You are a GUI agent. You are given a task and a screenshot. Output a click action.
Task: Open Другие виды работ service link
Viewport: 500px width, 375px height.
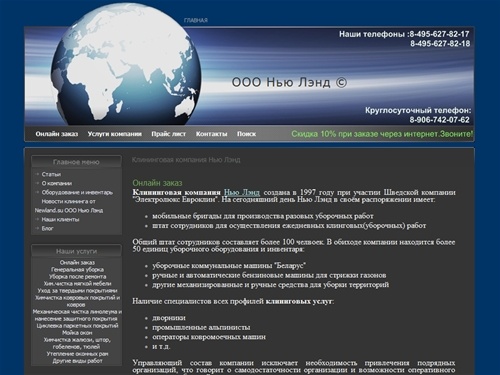coord(77,361)
